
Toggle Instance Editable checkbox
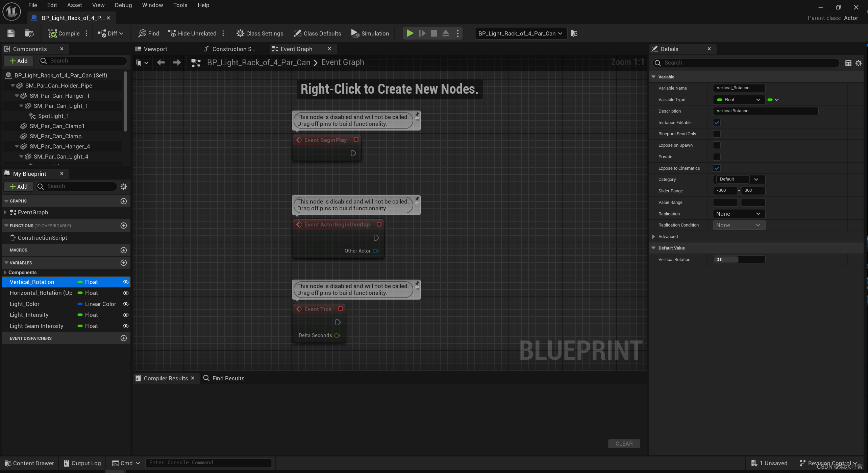click(x=716, y=122)
